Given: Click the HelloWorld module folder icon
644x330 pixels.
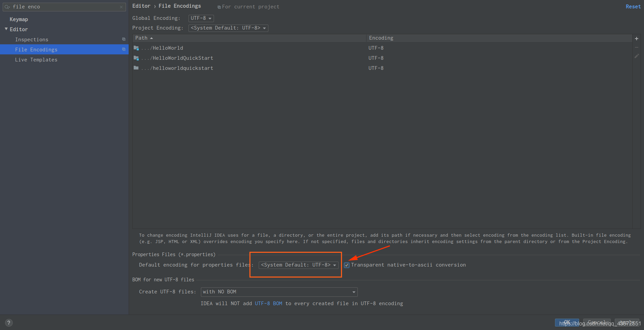Looking at the screenshot, I should tap(136, 48).
